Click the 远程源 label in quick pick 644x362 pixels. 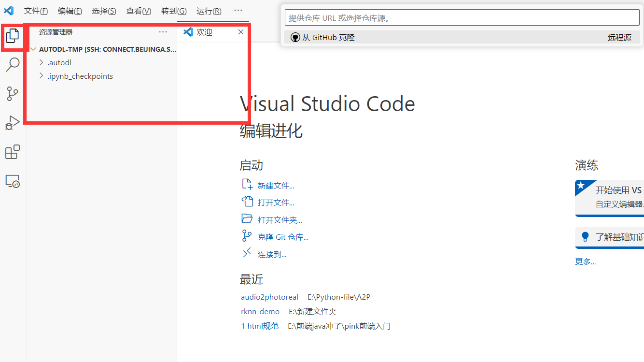click(619, 37)
